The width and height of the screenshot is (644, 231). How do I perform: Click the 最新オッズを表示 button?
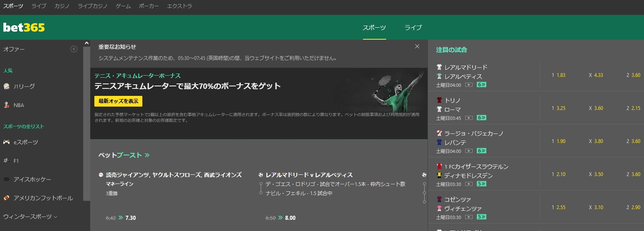118,101
